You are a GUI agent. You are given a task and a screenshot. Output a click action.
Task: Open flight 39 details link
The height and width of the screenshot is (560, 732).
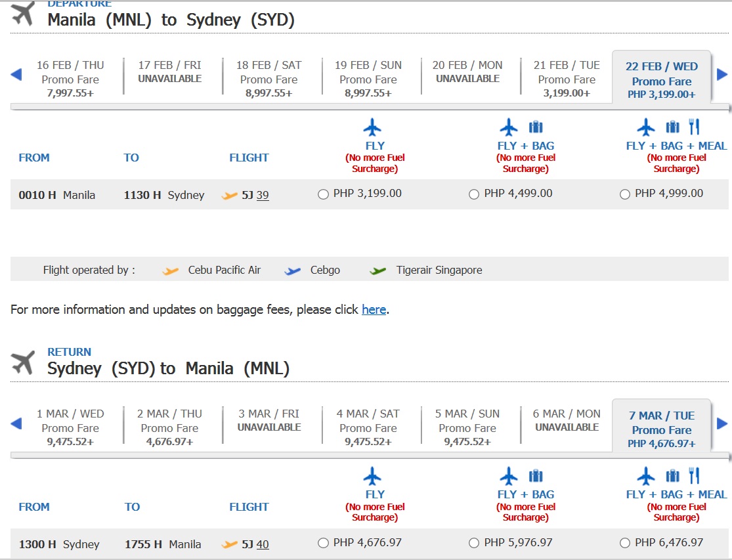click(263, 195)
